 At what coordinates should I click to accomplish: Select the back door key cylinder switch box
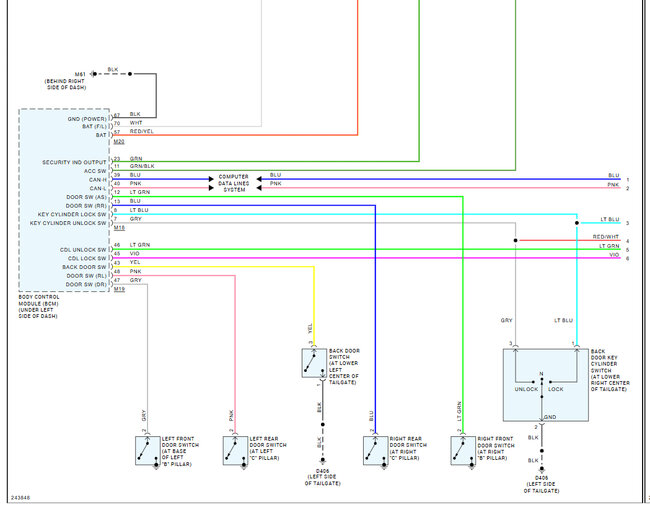pos(546,385)
